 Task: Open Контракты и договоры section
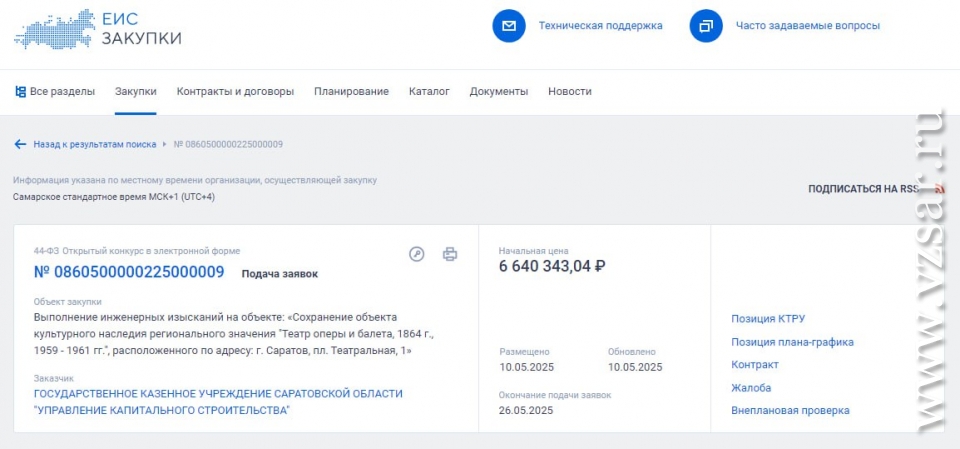coord(235,92)
